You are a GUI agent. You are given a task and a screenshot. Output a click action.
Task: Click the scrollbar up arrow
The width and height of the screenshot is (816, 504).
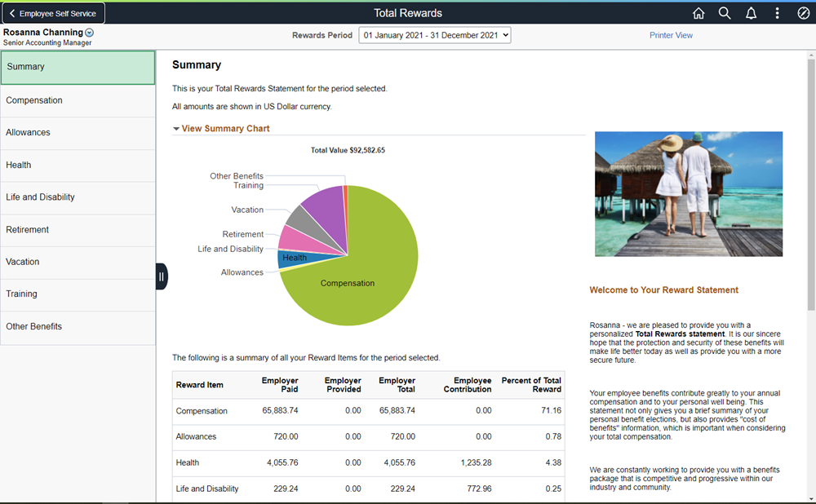(x=811, y=55)
